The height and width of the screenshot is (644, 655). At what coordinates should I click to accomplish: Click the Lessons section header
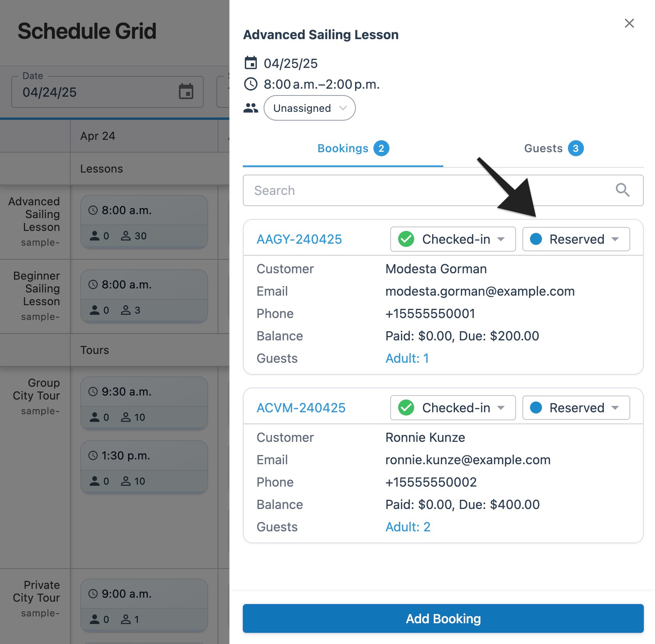pos(101,169)
